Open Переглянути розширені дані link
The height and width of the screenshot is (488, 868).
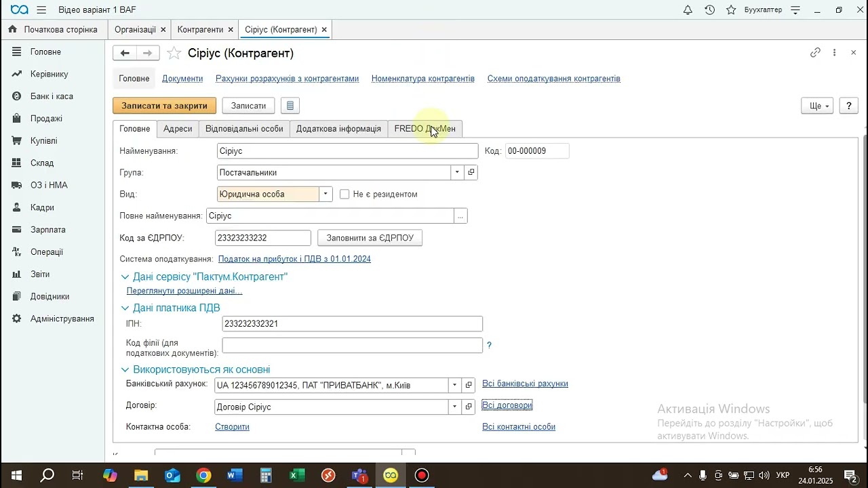point(184,291)
